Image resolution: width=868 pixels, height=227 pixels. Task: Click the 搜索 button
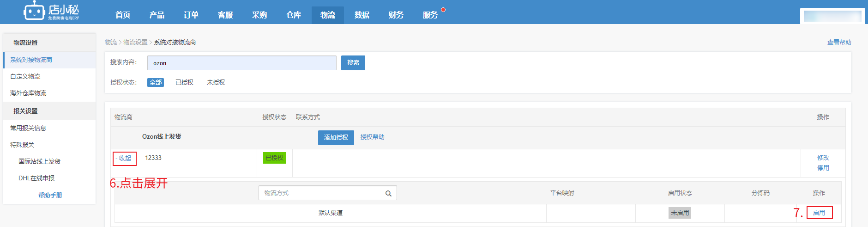[x=353, y=63]
